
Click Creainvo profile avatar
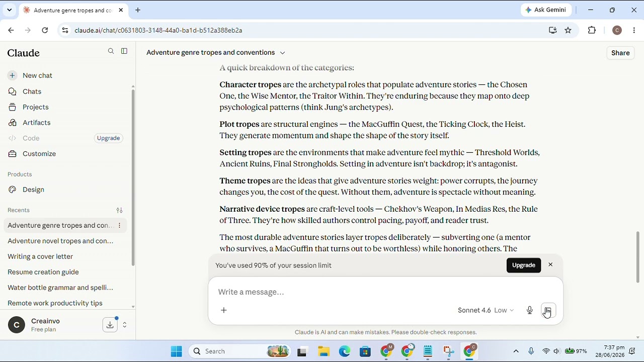point(17,325)
